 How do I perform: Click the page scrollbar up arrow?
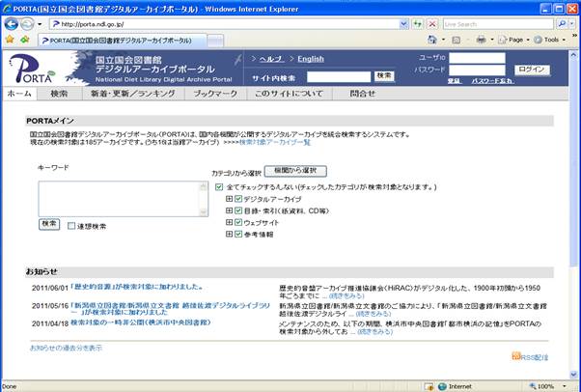tap(574, 56)
